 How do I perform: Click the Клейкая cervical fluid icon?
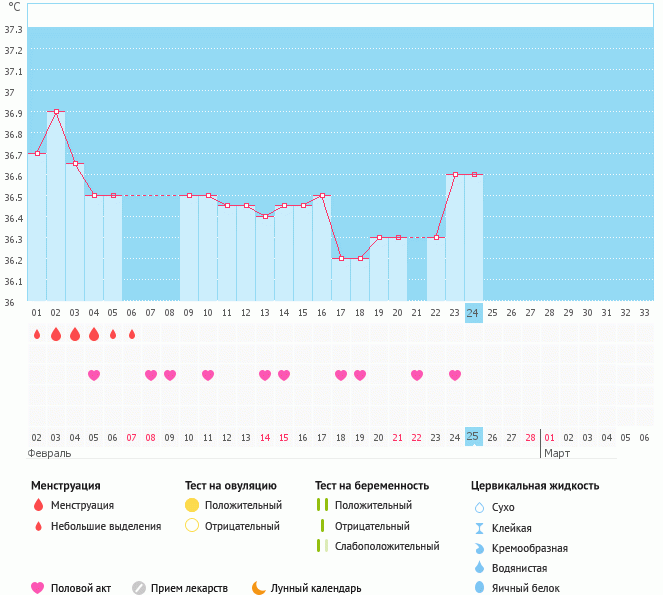[x=478, y=528]
